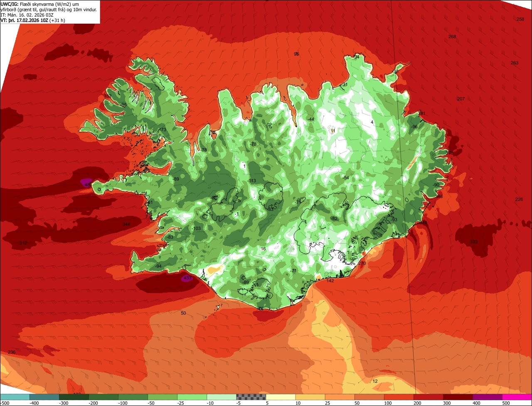The image size is (532, 406).
Task: Click the 142 value on the south coast
Action: point(330,281)
